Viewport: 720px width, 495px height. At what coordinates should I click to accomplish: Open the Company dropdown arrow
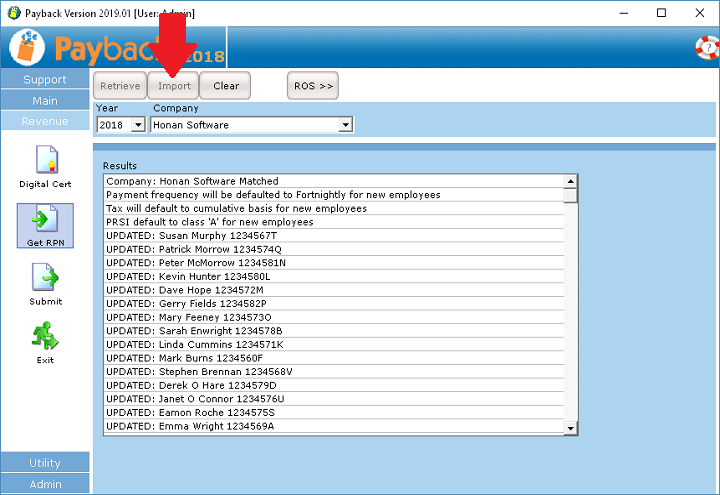click(345, 125)
